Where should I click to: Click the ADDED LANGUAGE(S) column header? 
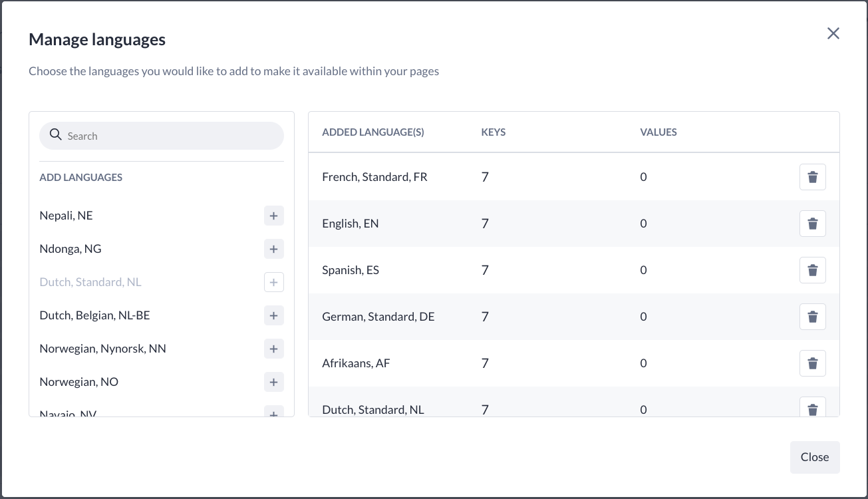pos(373,132)
